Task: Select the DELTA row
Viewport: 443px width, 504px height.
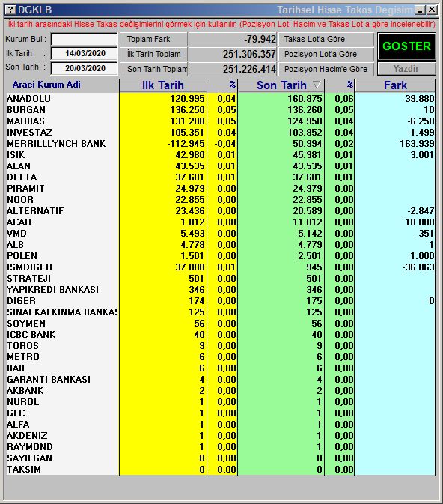Action: point(221,177)
